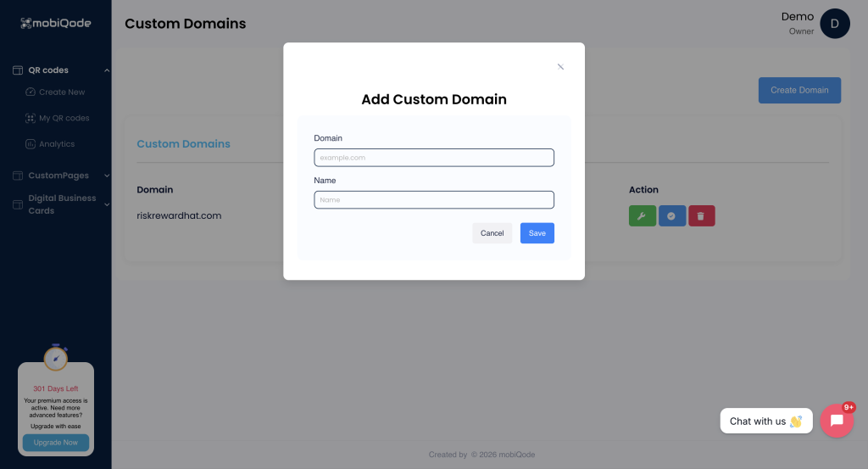This screenshot has height=469, width=868.
Task: Click the My QR codes icon
Action: (x=31, y=118)
